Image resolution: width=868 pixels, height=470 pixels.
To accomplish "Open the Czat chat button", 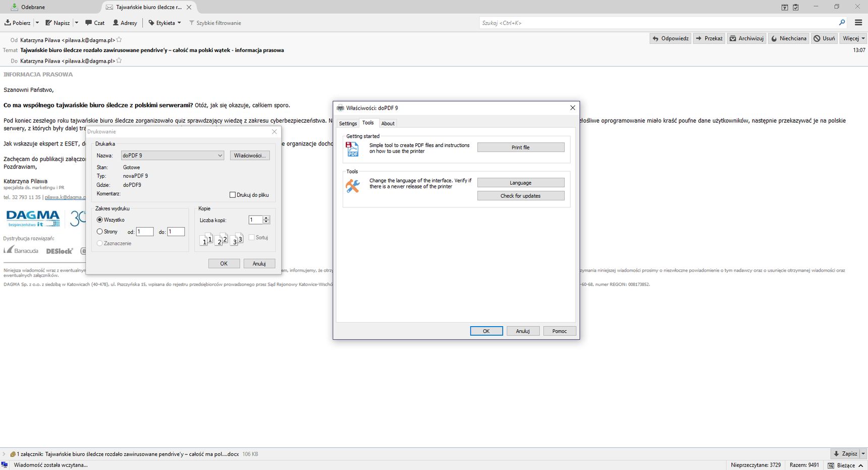I will click(95, 23).
